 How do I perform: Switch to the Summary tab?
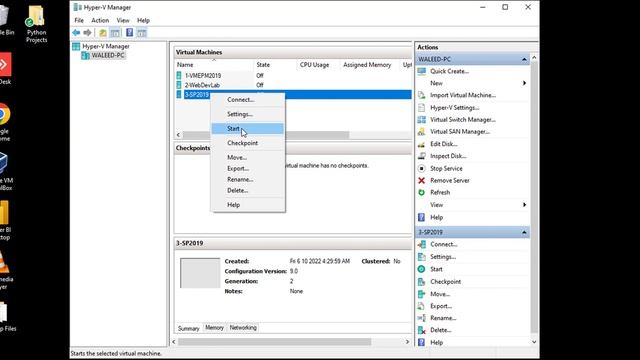189,328
